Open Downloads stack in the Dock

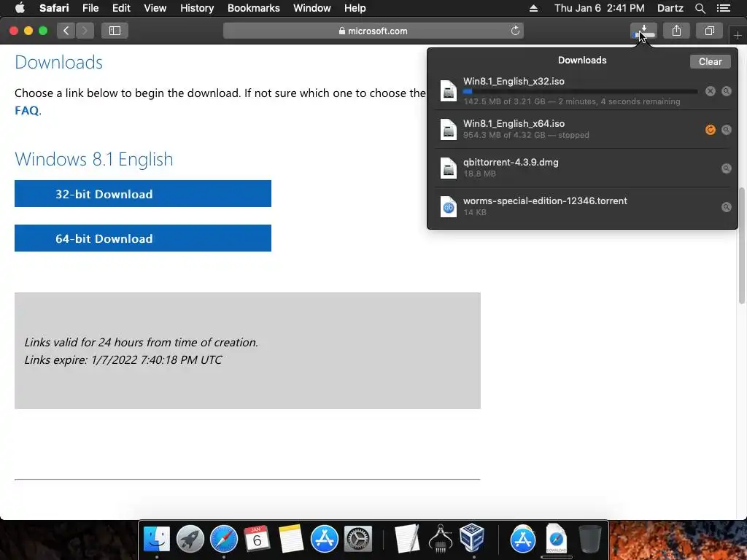pos(557,539)
